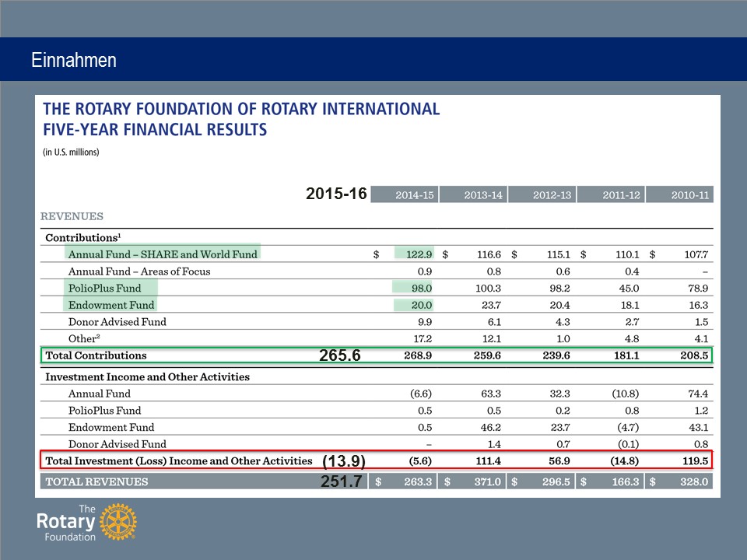This screenshot has width=747, height=560.
Task: Click the highlighted "Endowment Fund" contributions label
Action: 111,305
